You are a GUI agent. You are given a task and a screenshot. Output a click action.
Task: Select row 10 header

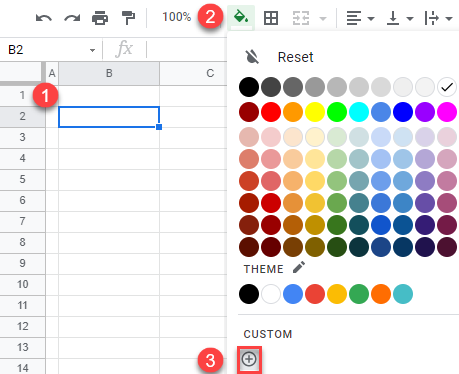coord(22,284)
